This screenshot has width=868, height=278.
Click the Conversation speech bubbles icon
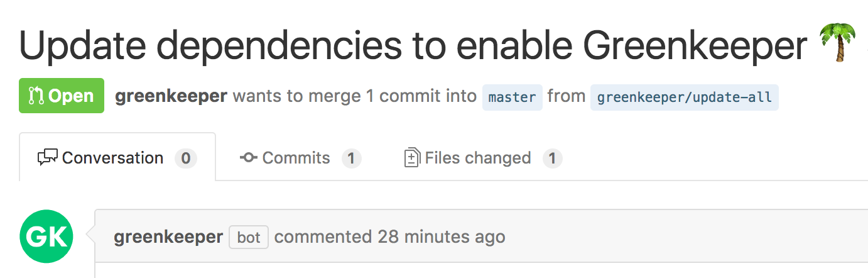click(48, 157)
